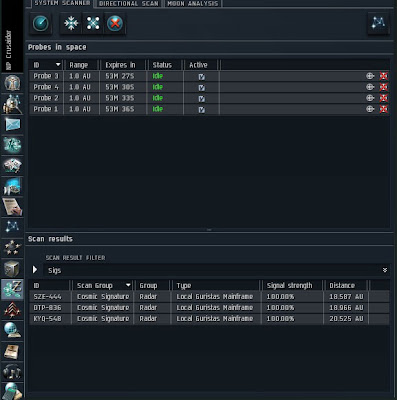This screenshot has height=400, width=397.
Task: Open the teal Fitting icon below Mail
Action: (12, 145)
